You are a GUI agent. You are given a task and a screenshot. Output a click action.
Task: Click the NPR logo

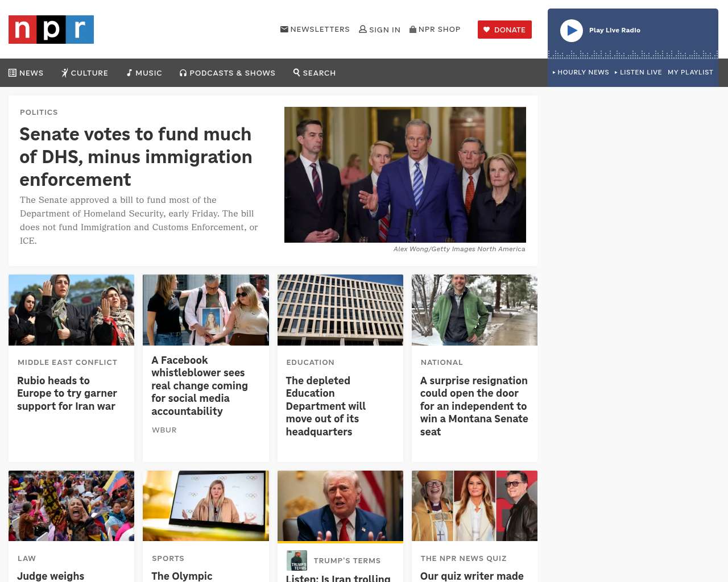(x=51, y=30)
